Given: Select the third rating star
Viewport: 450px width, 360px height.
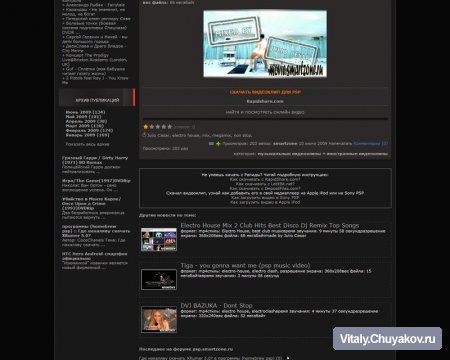Looking at the screenshot, I should (158, 127).
